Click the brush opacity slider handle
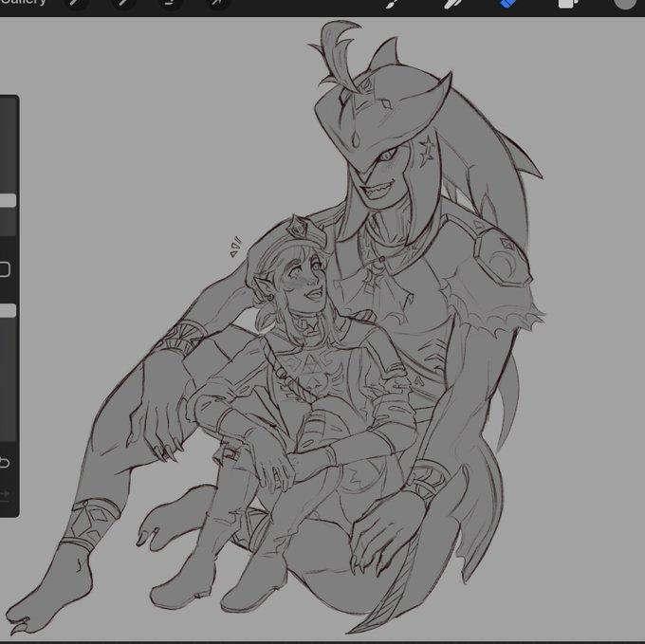Viewport: 645px width, 644px height. pos(8,310)
